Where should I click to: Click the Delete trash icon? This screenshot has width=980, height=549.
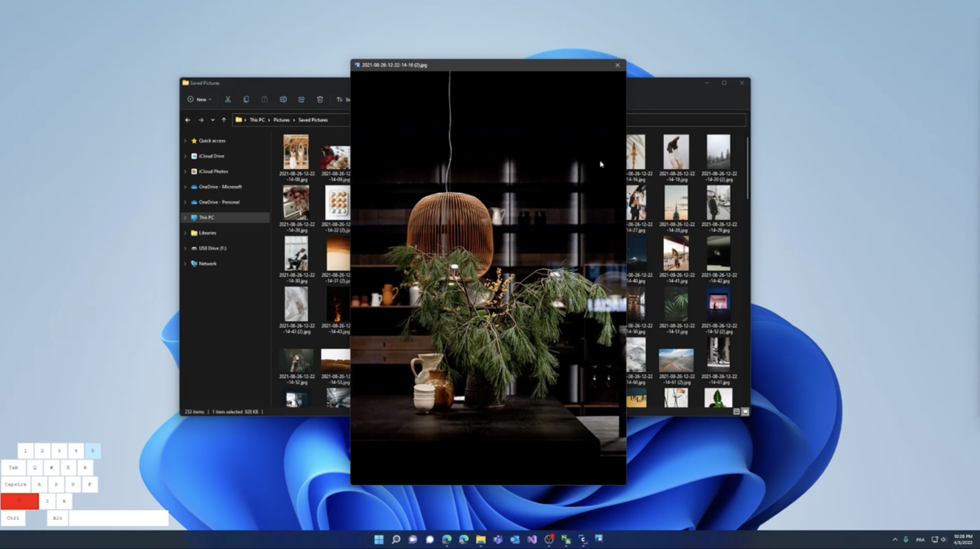(x=320, y=99)
